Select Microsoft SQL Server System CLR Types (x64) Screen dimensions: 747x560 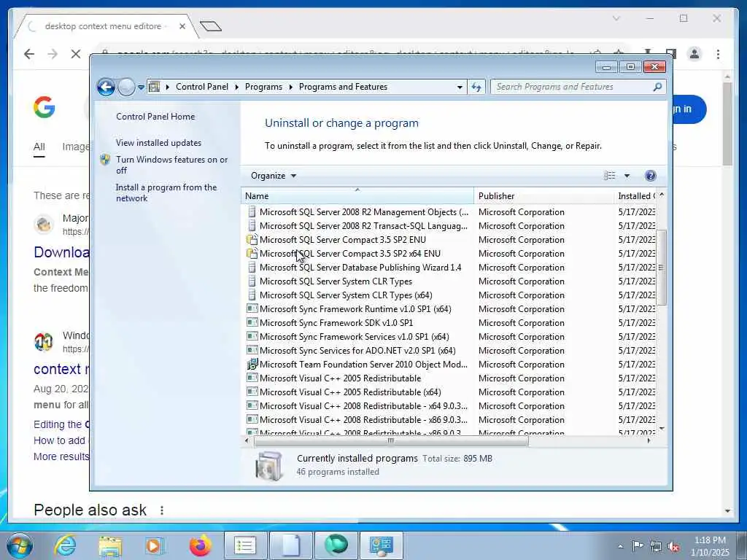pos(346,295)
